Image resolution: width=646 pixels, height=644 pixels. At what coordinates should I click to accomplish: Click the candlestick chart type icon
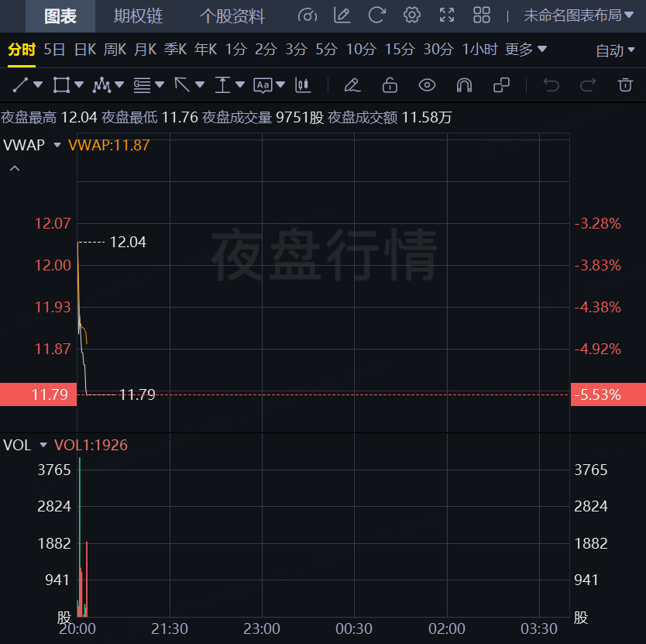(303, 84)
